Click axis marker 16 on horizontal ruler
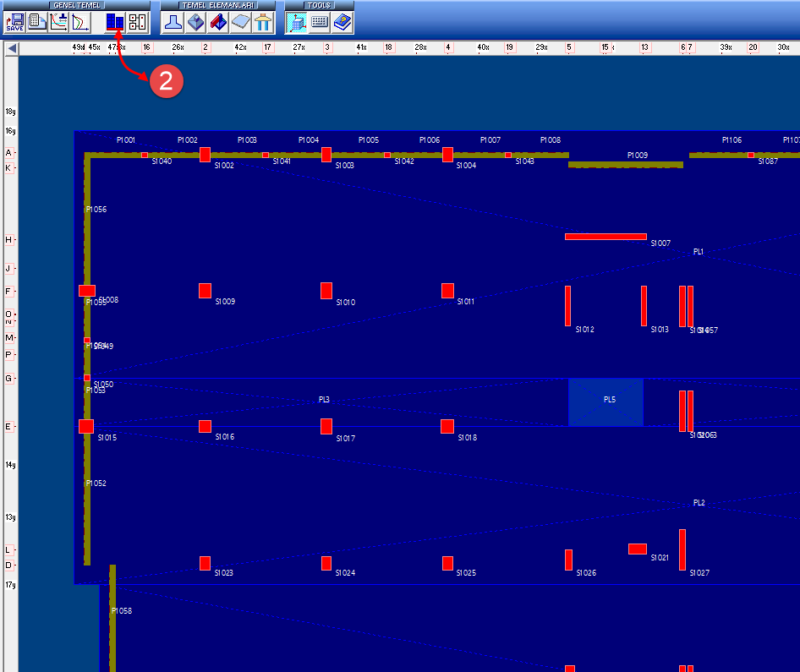Viewport: 800px width, 672px height. [147, 48]
